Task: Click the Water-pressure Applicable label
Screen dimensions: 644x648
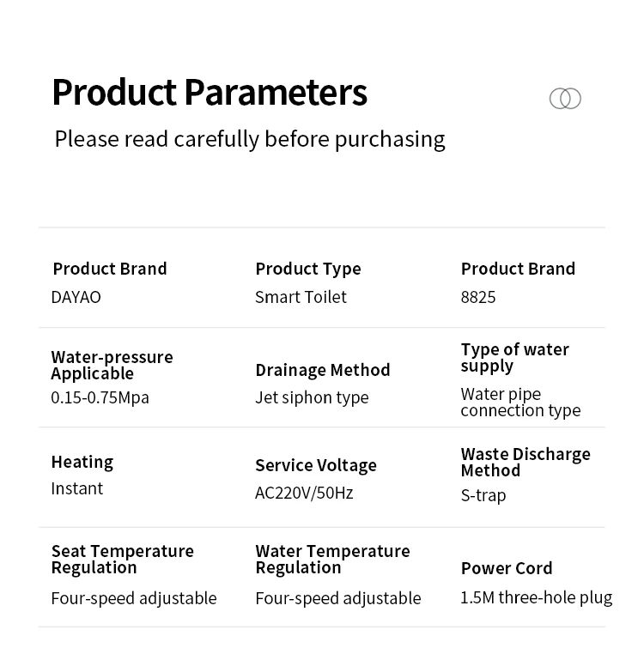Action: click(x=112, y=366)
